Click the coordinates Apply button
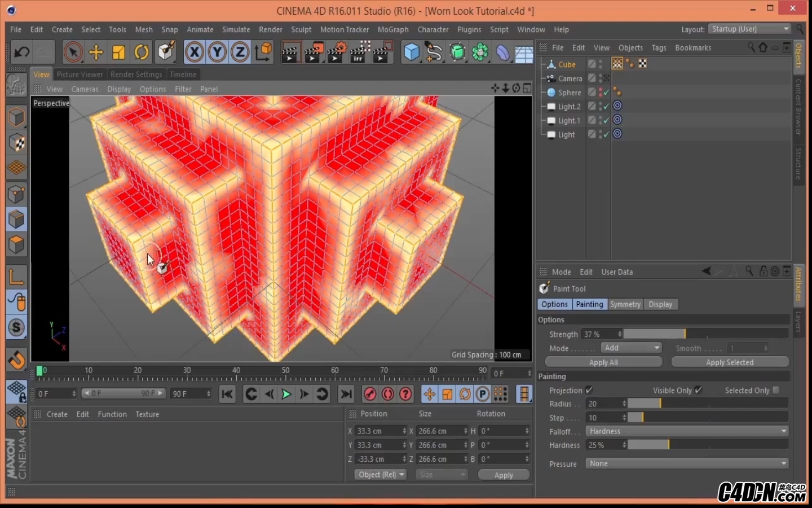Viewport: 812px width, 508px height. tap(504, 475)
